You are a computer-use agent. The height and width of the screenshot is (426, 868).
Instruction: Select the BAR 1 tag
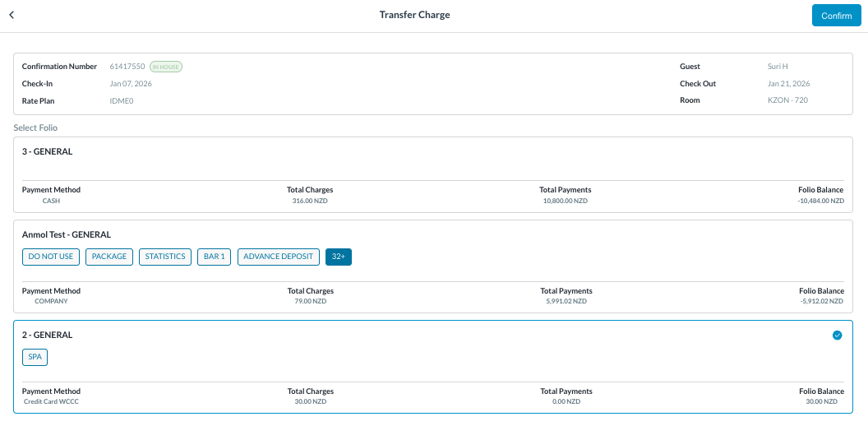tap(214, 257)
